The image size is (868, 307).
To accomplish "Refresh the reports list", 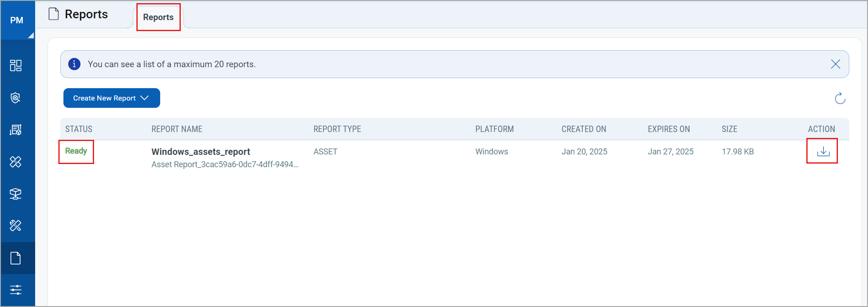I will click(x=840, y=98).
